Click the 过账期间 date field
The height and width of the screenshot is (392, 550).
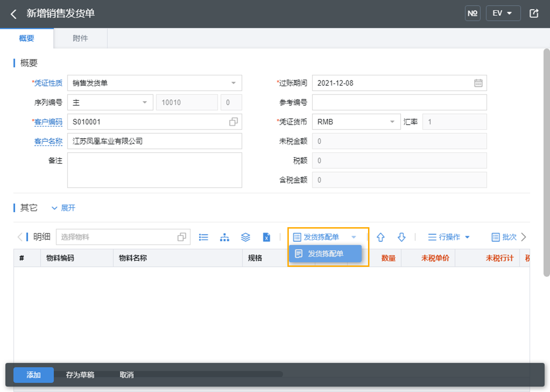click(399, 83)
